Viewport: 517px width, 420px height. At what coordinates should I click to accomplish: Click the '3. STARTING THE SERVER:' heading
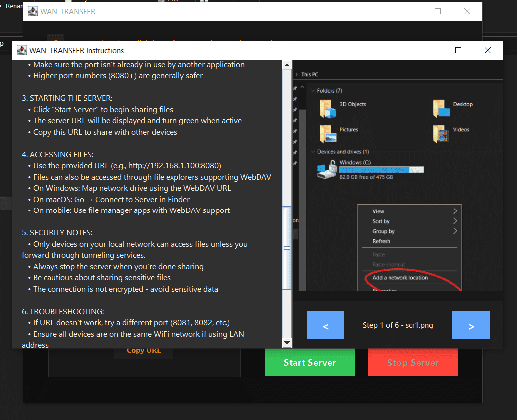click(x=67, y=98)
